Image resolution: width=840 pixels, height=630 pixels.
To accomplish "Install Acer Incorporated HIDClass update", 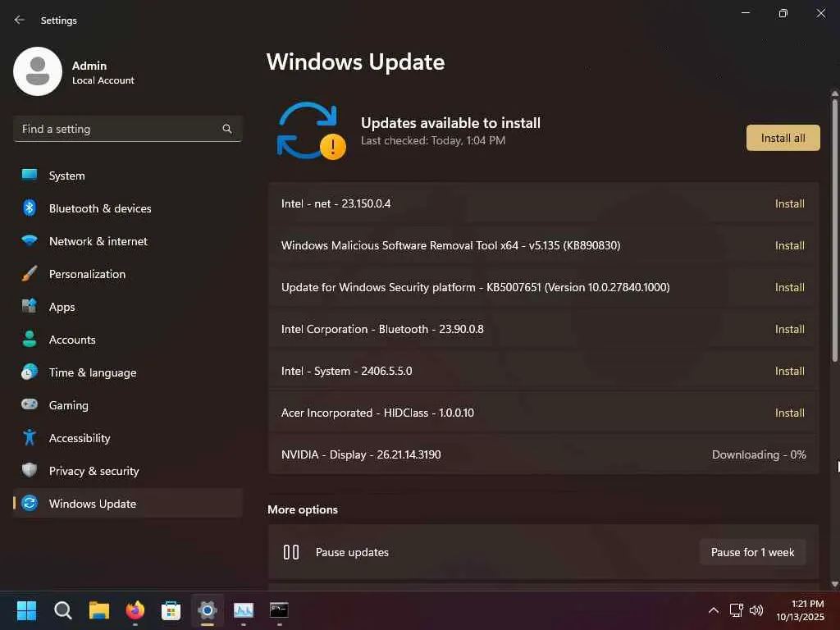I will click(x=789, y=413).
